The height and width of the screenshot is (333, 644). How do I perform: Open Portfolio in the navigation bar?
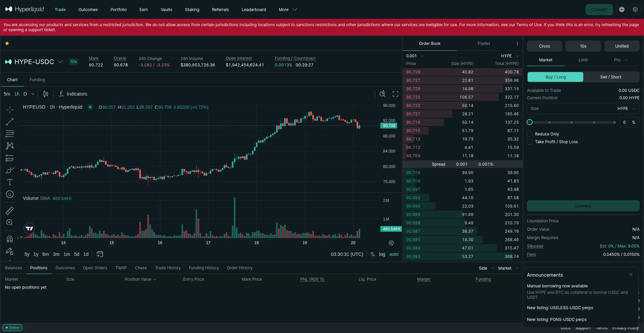(118, 10)
